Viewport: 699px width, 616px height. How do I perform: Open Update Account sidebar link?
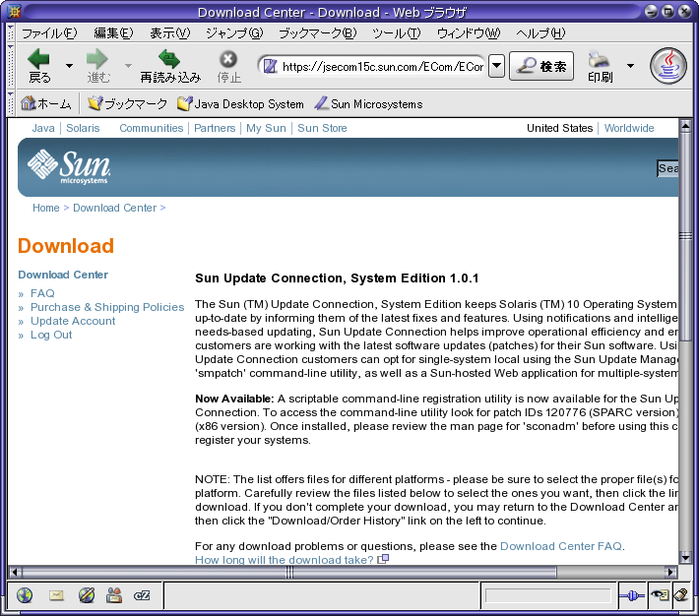pyautogui.click(x=73, y=321)
